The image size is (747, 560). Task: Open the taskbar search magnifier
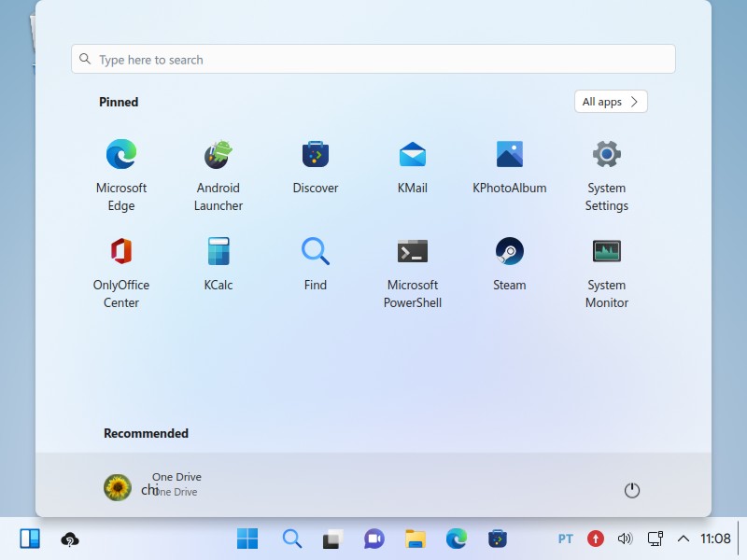tap(291, 539)
